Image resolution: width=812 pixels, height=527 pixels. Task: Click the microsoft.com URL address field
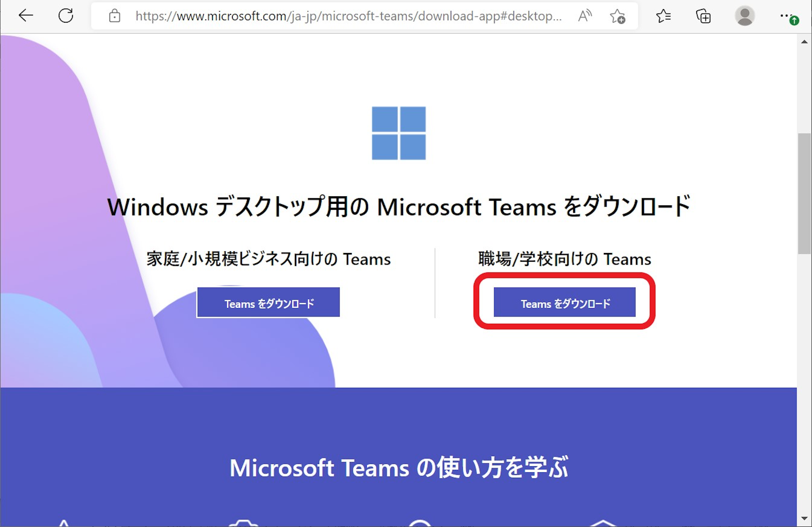click(348, 16)
